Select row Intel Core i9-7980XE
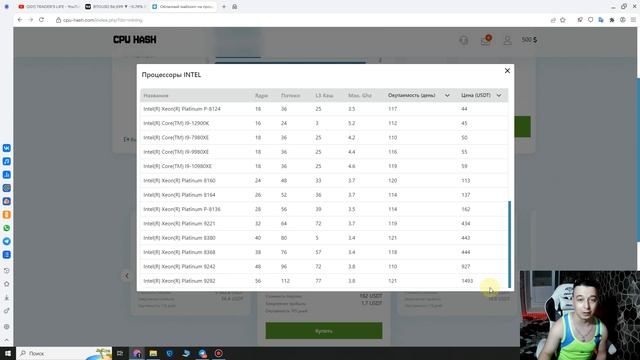Screen dimensions: 640x360 (324, 138)
